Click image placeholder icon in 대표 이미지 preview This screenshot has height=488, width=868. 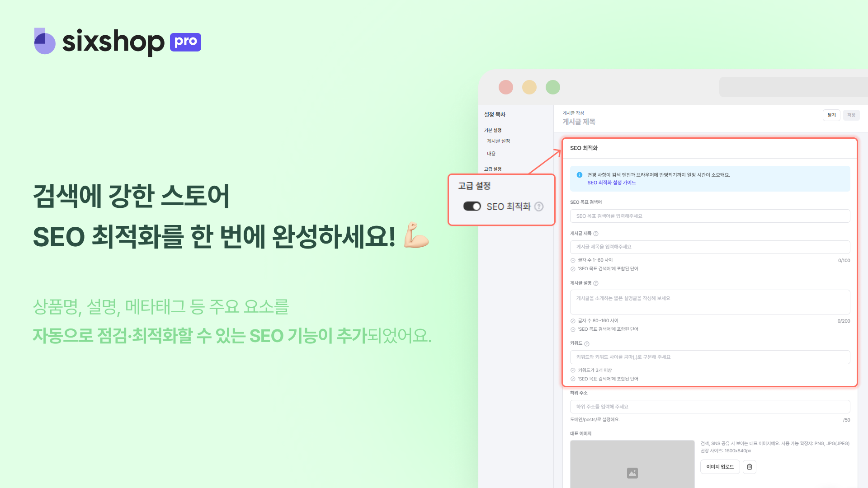click(x=632, y=473)
